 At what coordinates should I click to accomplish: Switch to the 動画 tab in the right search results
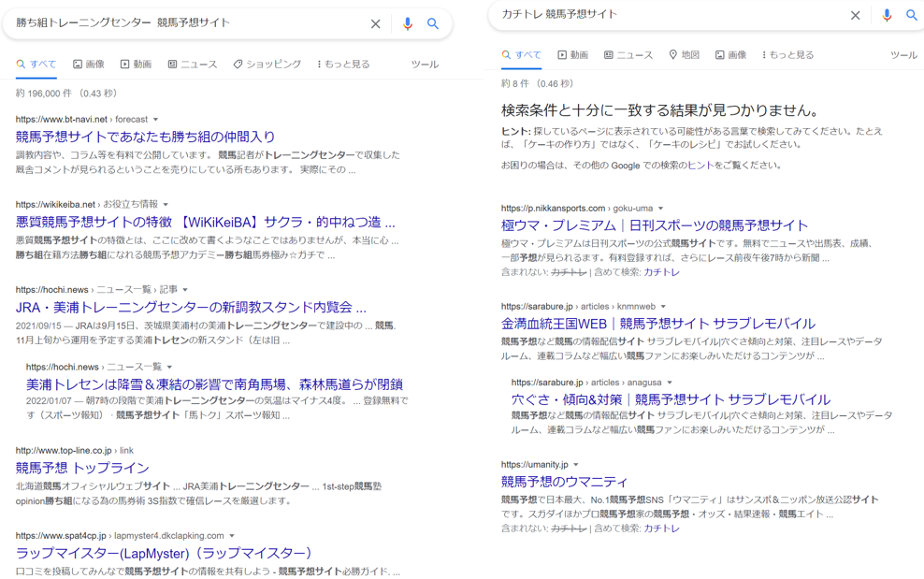[x=572, y=55]
